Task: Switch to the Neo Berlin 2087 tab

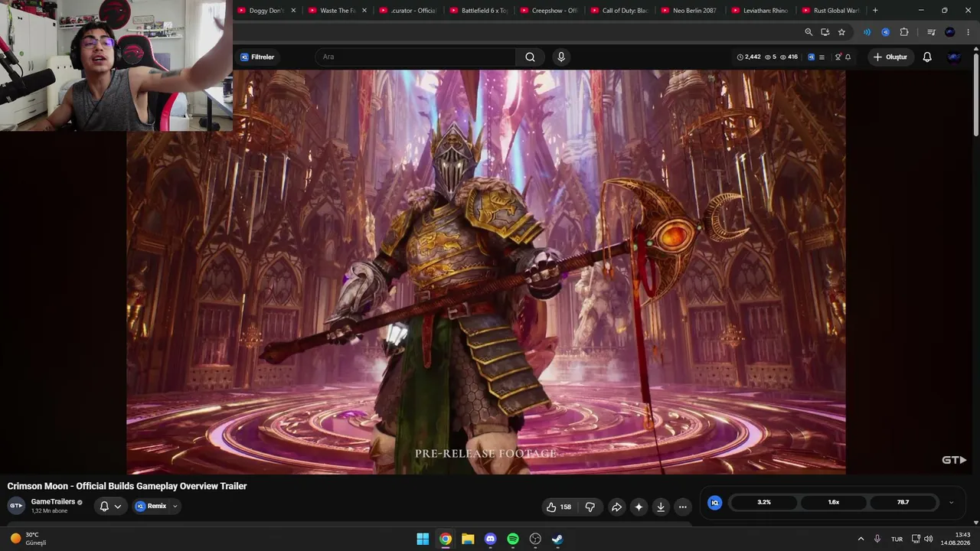Action: pos(691,11)
